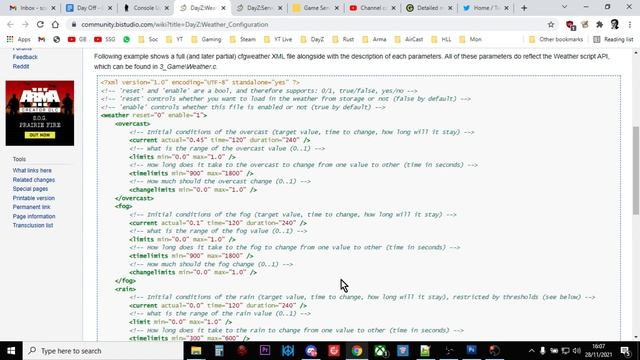Screen dimensions: 640x360
Task: Open the YT Live bookmarks folder
Action: (278, 39)
